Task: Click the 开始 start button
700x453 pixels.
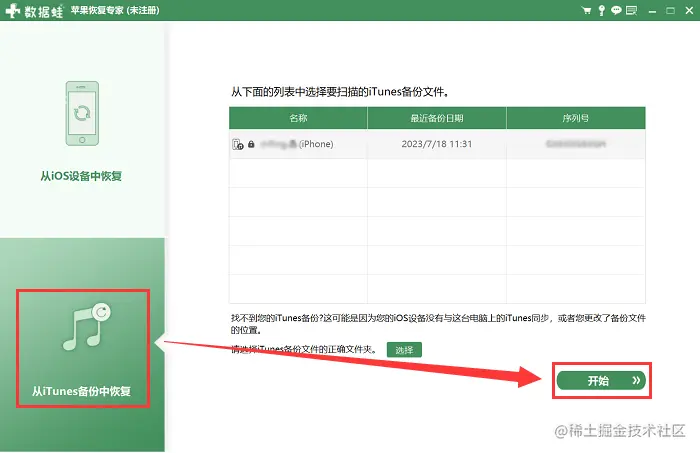Action: point(601,380)
